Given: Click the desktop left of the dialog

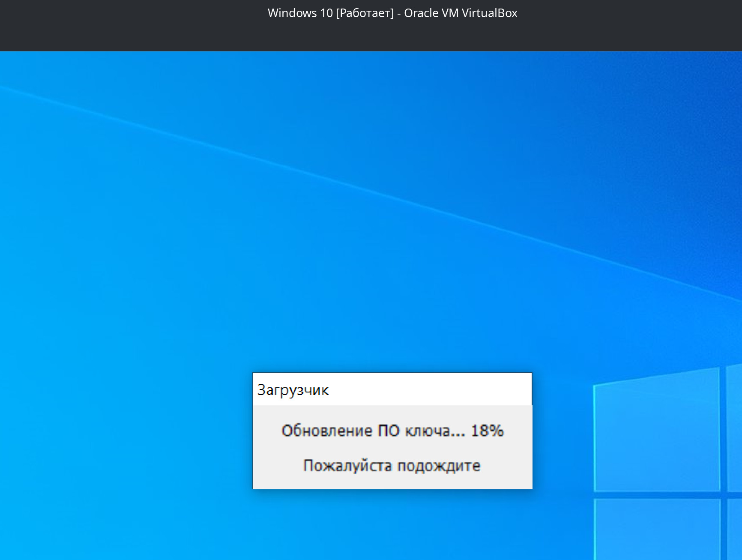Looking at the screenshot, I should pyautogui.click(x=129, y=428).
